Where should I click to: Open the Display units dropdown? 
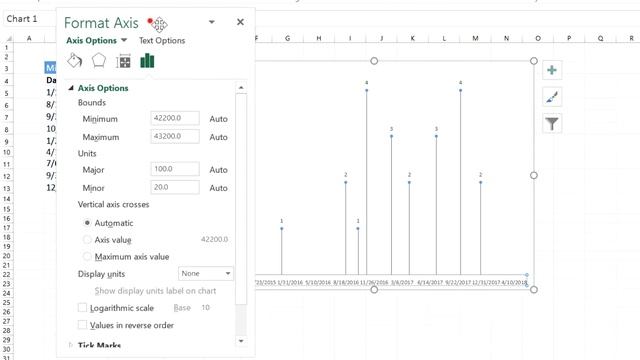206,273
